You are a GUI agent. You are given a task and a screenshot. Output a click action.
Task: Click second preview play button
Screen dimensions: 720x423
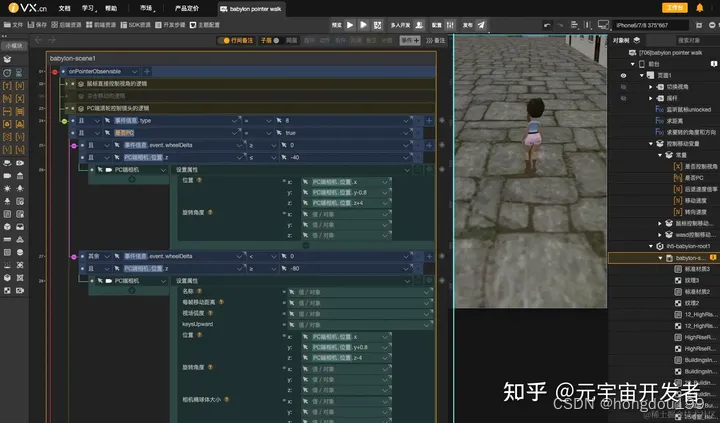click(364, 25)
